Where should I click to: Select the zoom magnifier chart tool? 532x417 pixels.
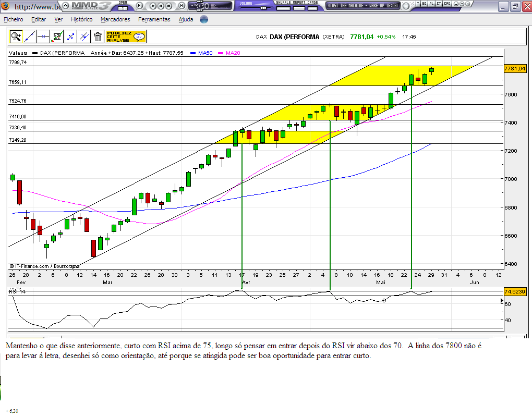16,36
